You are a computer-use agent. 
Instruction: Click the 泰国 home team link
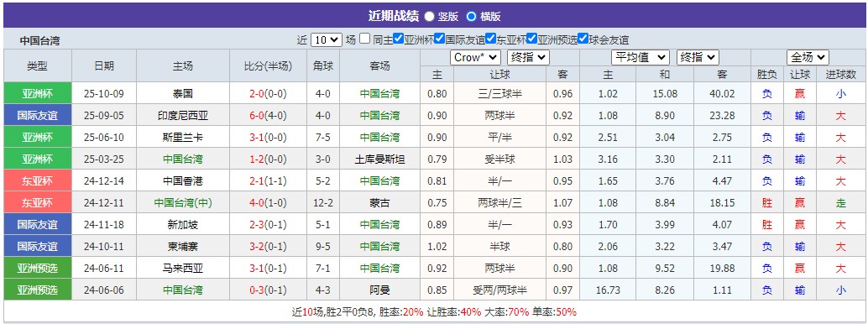tap(183, 94)
